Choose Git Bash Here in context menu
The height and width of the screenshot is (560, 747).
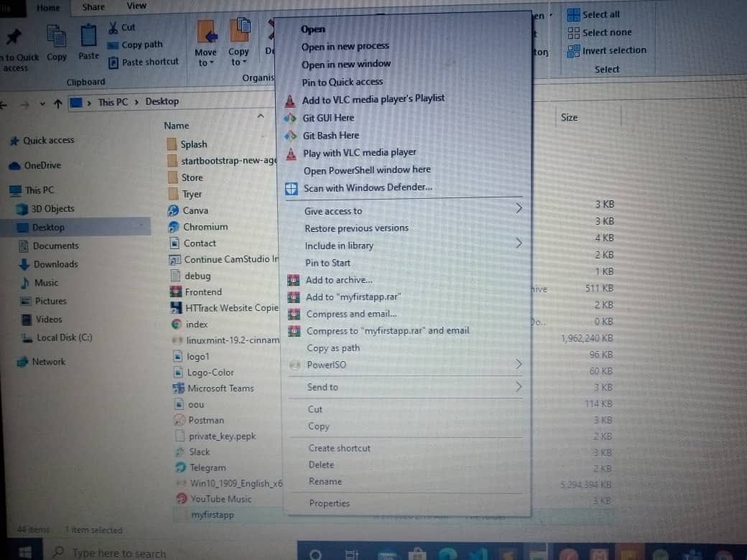coord(330,136)
